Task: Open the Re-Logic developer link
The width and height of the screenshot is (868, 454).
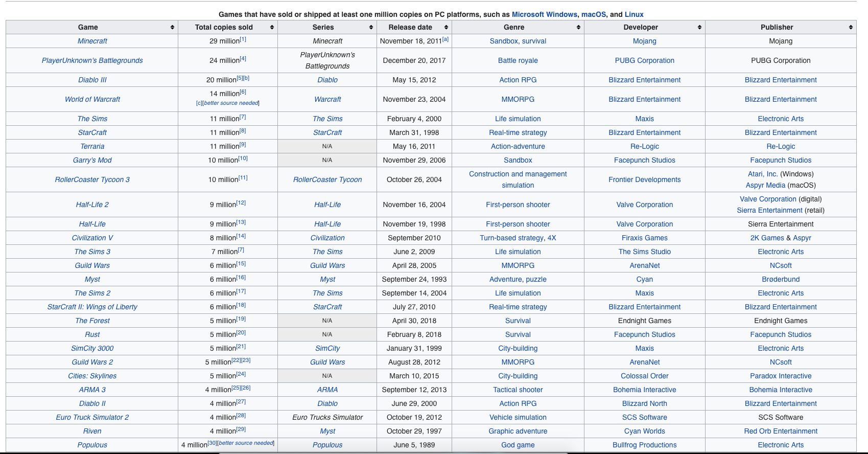Action: click(x=645, y=146)
